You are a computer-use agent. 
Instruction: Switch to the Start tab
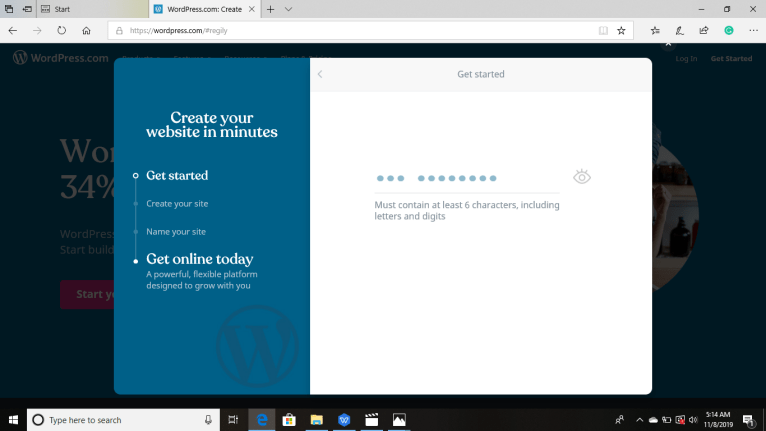[90, 9]
